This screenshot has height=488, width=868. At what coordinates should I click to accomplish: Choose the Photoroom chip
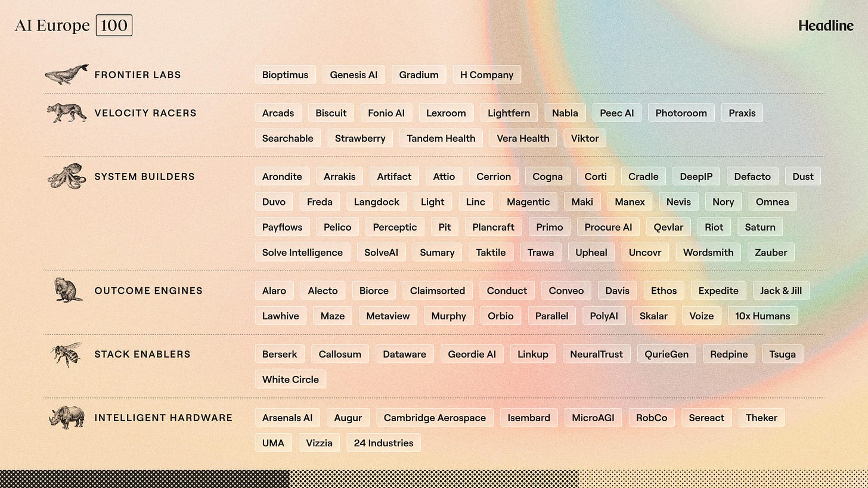click(681, 113)
